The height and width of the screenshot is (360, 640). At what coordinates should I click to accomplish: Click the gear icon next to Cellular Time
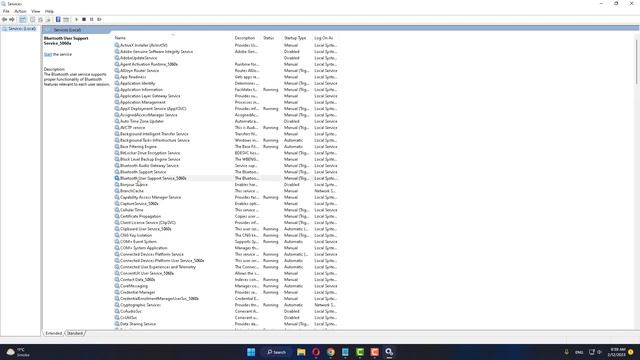[117, 210]
